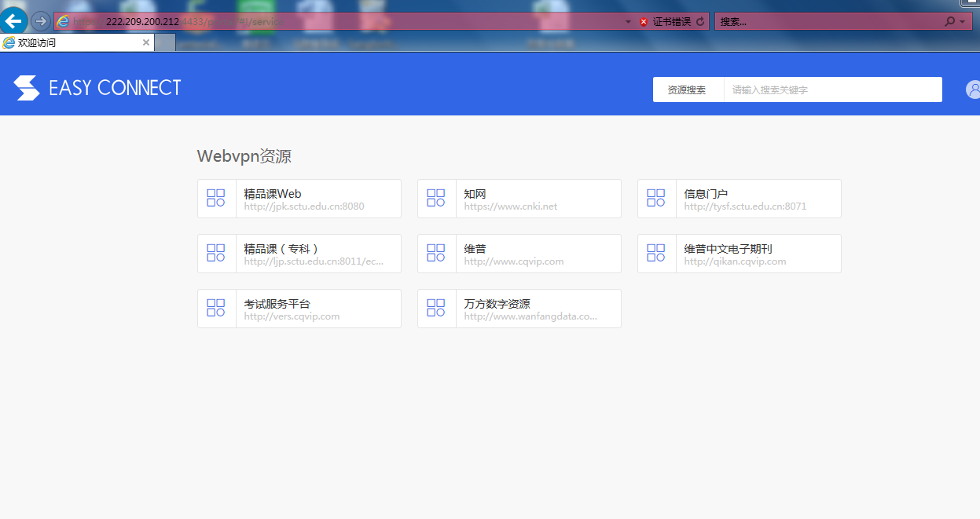Click the grid icon for 万方数字资源
Viewport: 980px width, 519px height.
coord(436,308)
